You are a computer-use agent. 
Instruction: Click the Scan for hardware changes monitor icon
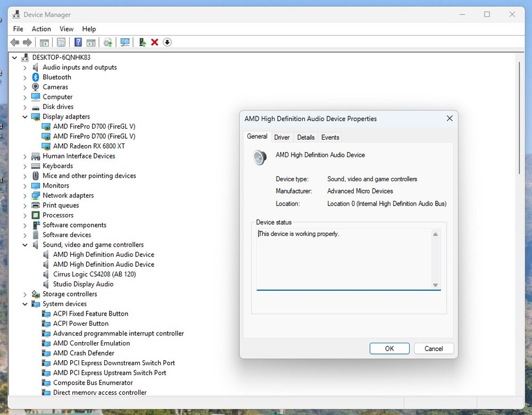pyautogui.click(x=125, y=43)
